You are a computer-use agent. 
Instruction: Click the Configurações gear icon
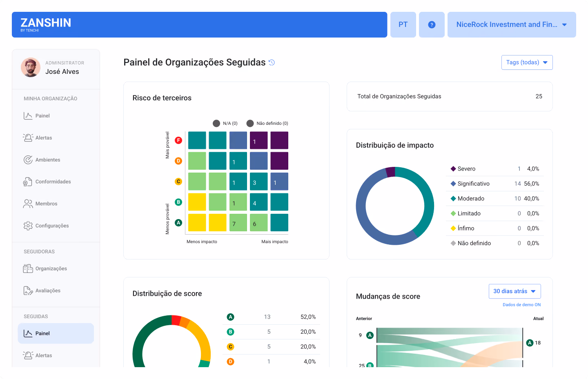(x=28, y=226)
